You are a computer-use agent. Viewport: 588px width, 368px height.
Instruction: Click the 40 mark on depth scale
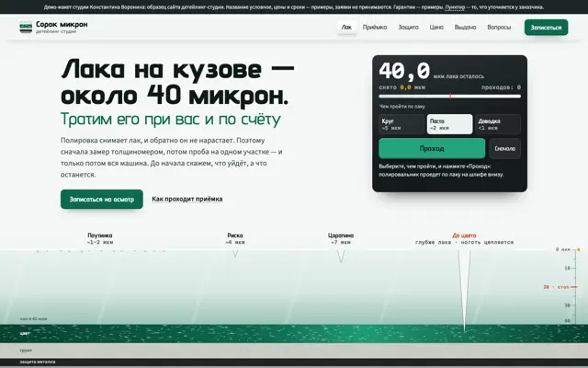pyautogui.click(x=568, y=321)
